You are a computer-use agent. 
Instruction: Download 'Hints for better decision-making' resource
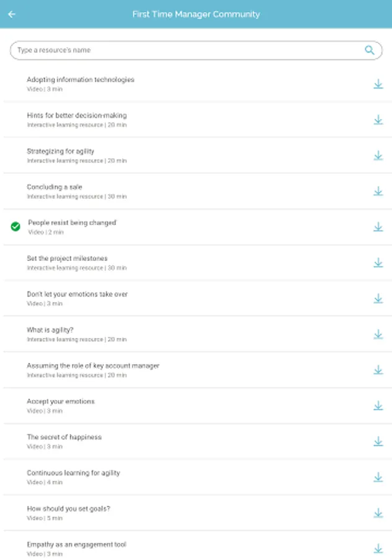(378, 120)
